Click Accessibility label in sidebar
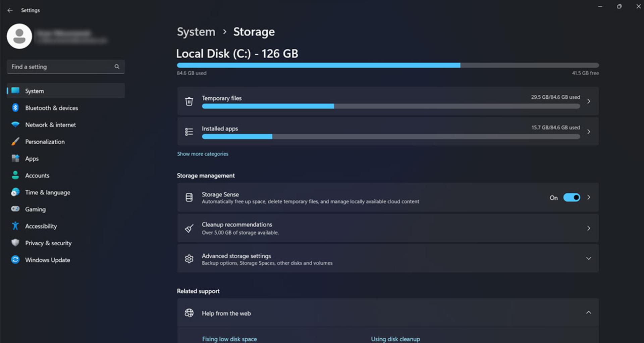Viewport: 644px width, 343px height. (41, 226)
